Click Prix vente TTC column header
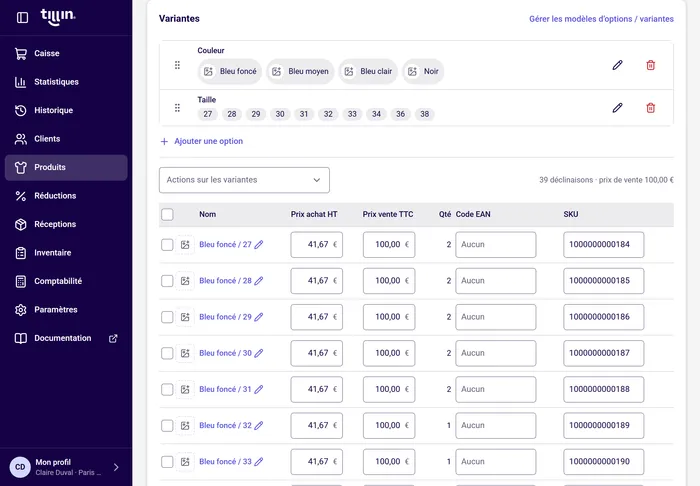 coord(388,215)
